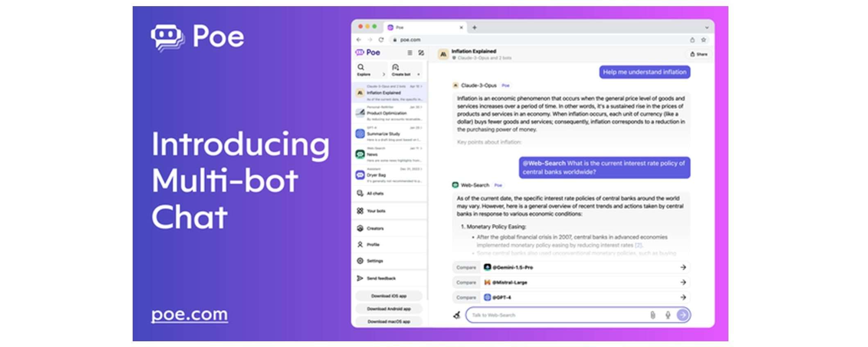Open Explore with the magnifier icon
The width and height of the screenshot is (868, 347).
coord(361,67)
